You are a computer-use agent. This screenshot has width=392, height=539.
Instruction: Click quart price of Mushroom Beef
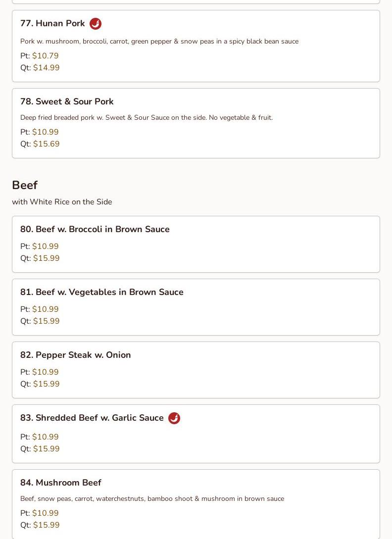click(46, 525)
